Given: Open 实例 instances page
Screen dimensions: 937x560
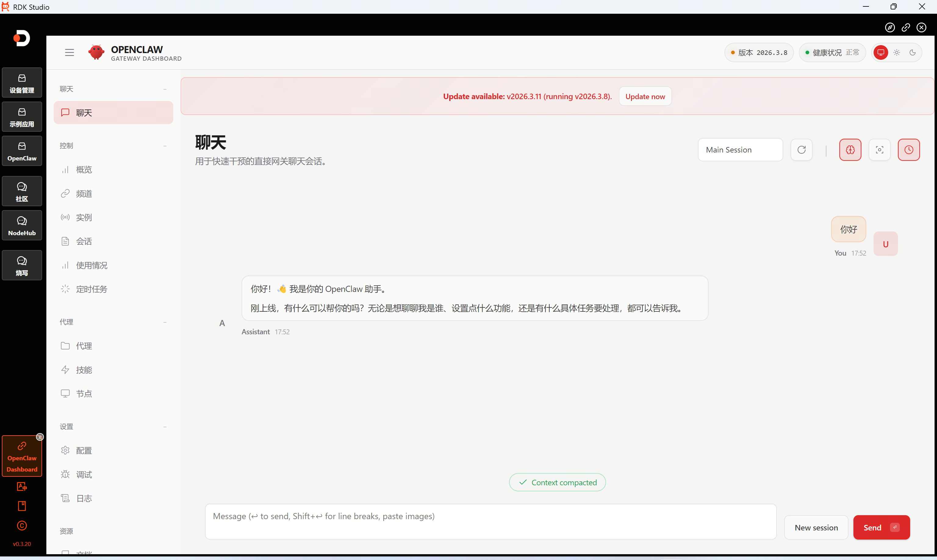Looking at the screenshot, I should 113,217.
